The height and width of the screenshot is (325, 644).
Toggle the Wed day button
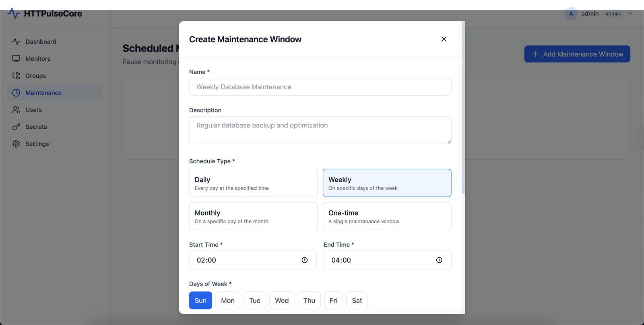pyautogui.click(x=282, y=300)
